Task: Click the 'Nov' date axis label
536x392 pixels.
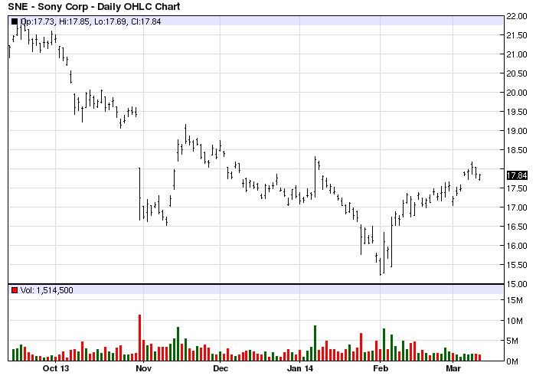Action: pyautogui.click(x=144, y=368)
